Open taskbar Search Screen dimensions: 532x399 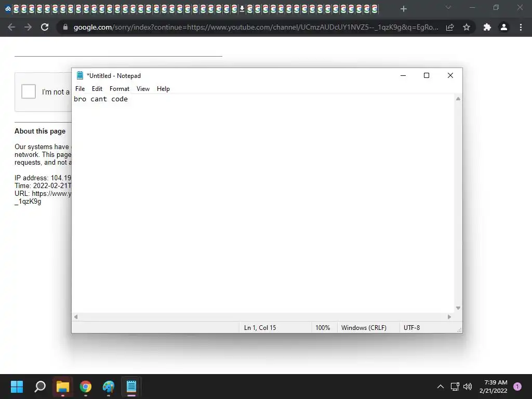pyautogui.click(x=39, y=387)
